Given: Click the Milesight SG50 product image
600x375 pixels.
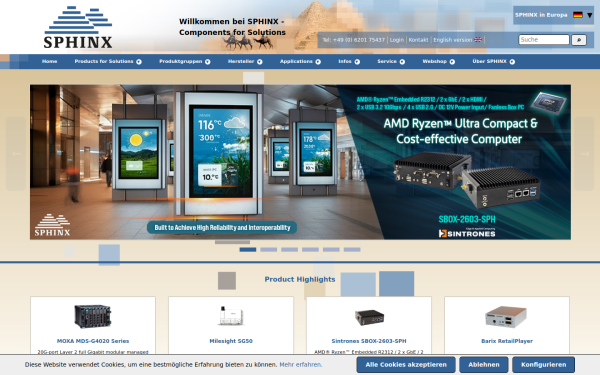Looking at the screenshot, I should (231, 316).
